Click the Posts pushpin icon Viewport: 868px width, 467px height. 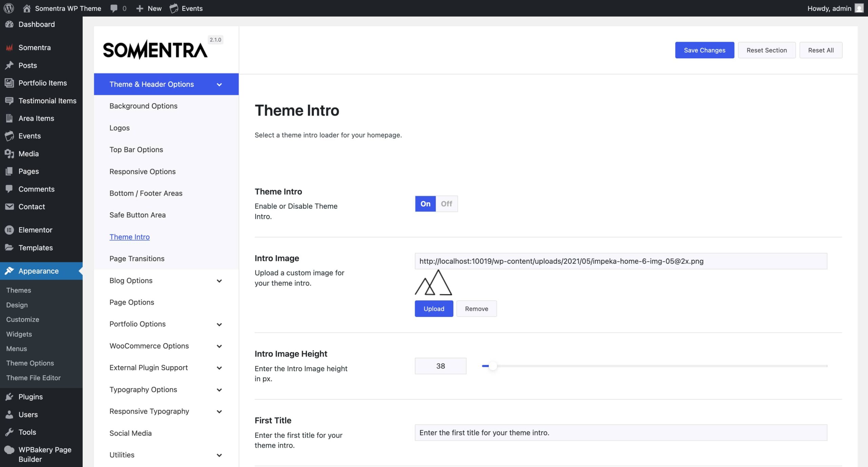pos(9,65)
